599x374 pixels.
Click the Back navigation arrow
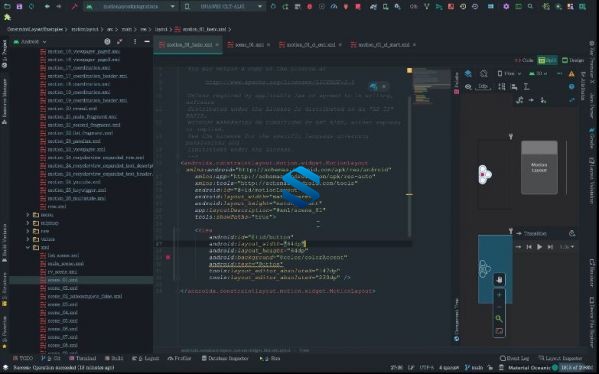click(x=47, y=6)
